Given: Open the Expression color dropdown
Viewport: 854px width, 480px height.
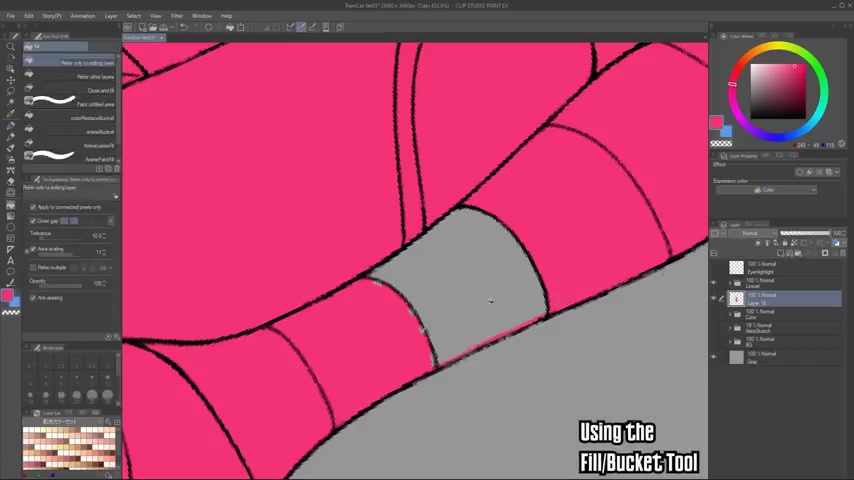Looking at the screenshot, I should pos(766,190).
